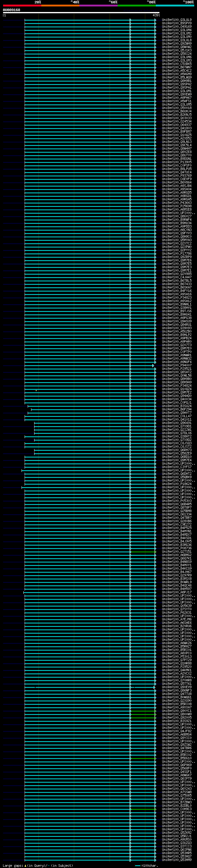
Task: Select label UniRef100_P62631
Action: click(x=176, y=612)
